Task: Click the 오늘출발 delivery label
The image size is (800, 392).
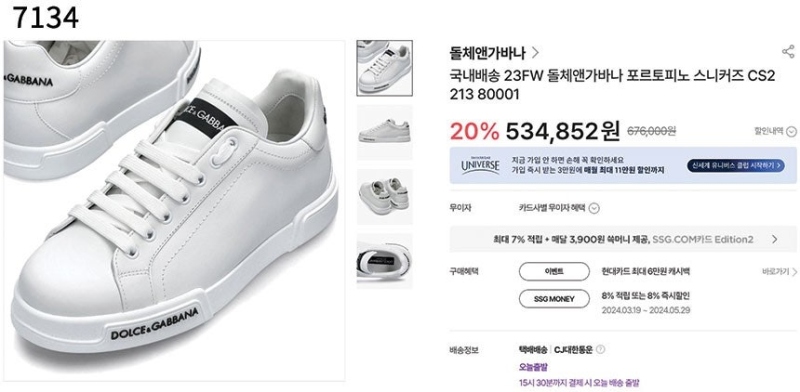Action: pos(533,367)
